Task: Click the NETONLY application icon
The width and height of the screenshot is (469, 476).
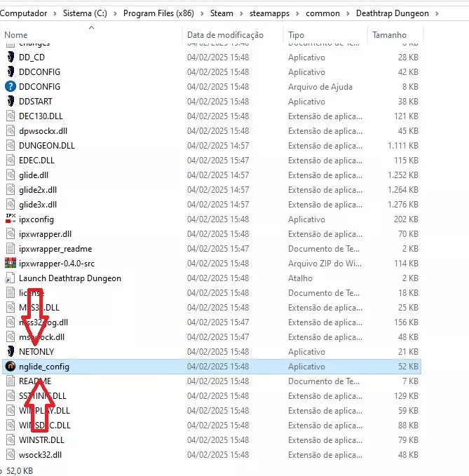Action: [11, 351]
